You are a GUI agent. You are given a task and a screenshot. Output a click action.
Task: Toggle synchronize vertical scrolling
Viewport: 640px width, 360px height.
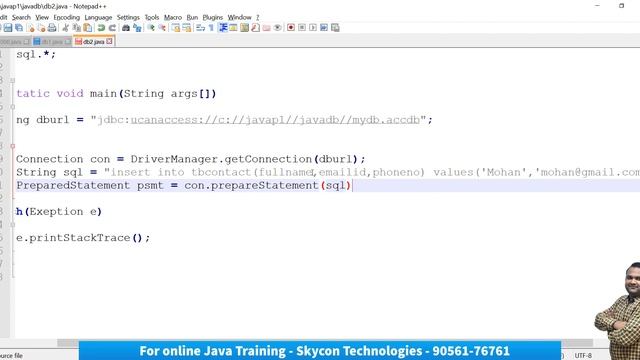176,28
